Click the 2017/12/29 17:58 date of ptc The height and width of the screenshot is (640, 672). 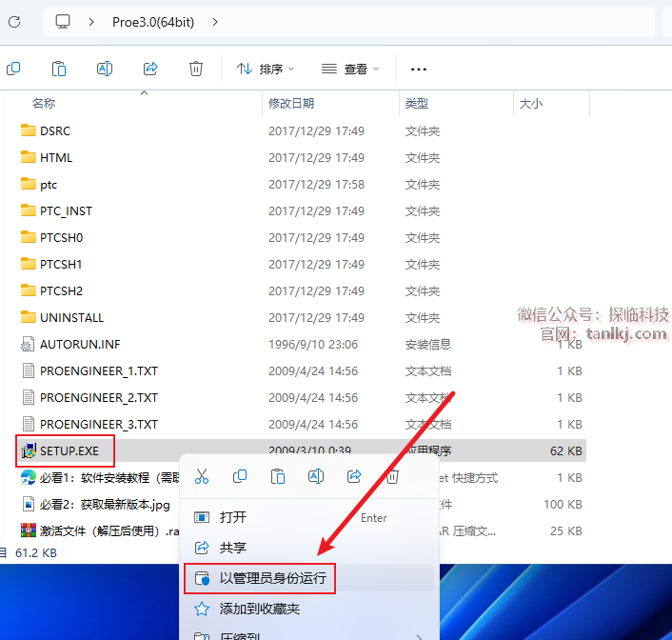click(x=316, y=185)
